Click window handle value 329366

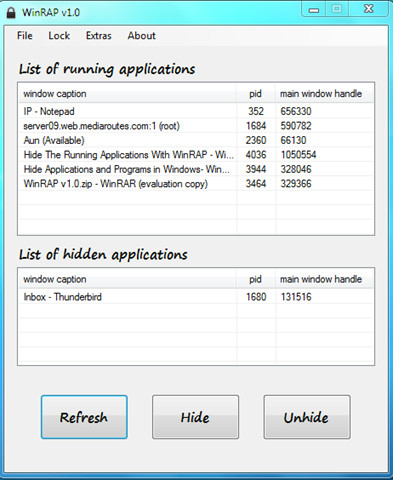[296, 184]
